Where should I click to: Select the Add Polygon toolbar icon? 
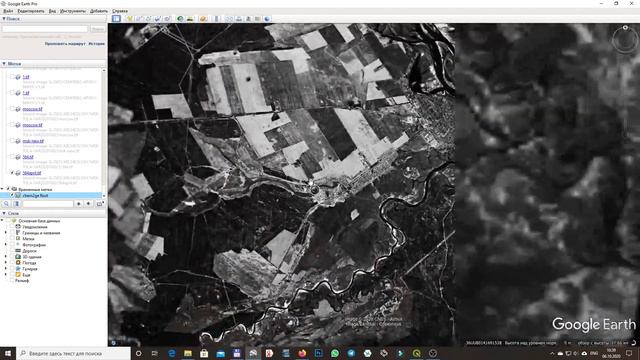139,18
